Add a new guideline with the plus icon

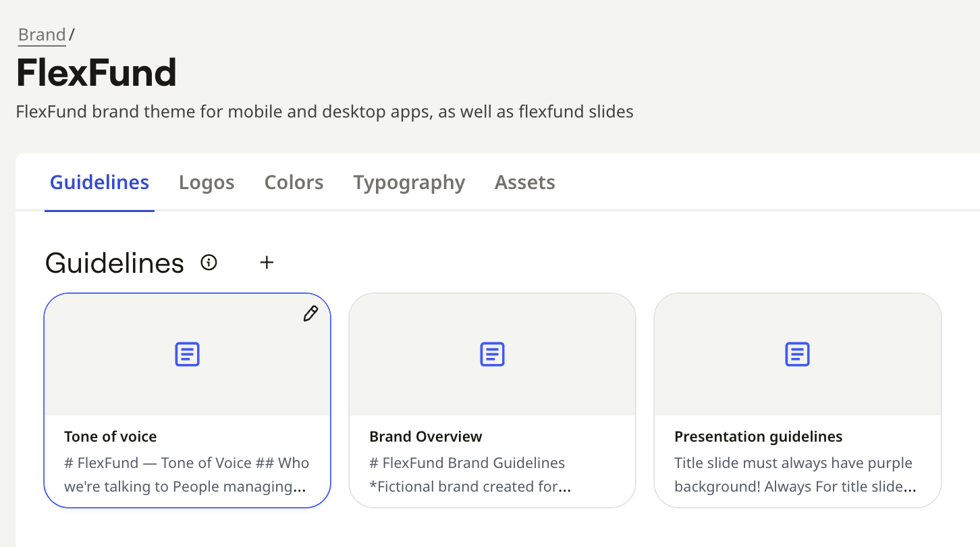(267, 263)
